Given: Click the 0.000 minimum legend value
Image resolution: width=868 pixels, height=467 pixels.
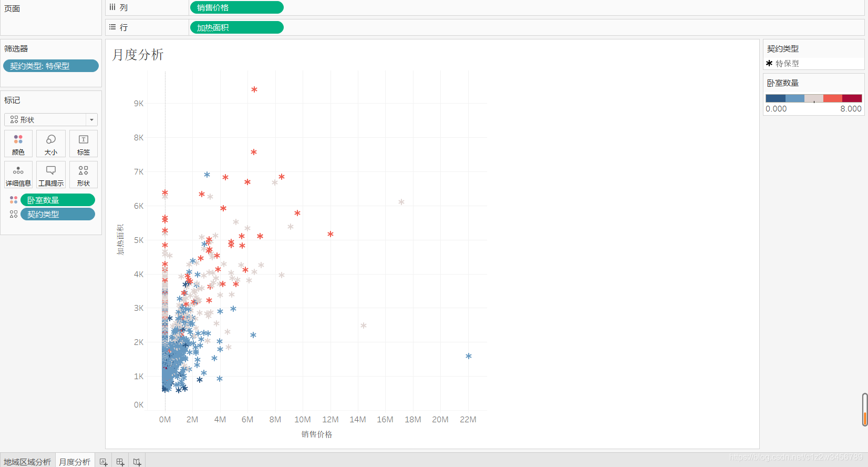Looking at the screenshot, I should point(776,109).
